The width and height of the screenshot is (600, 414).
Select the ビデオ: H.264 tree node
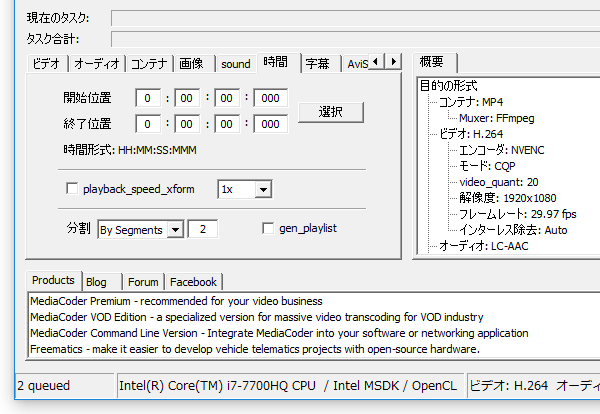pyautogui.click(x=471, y=134)
